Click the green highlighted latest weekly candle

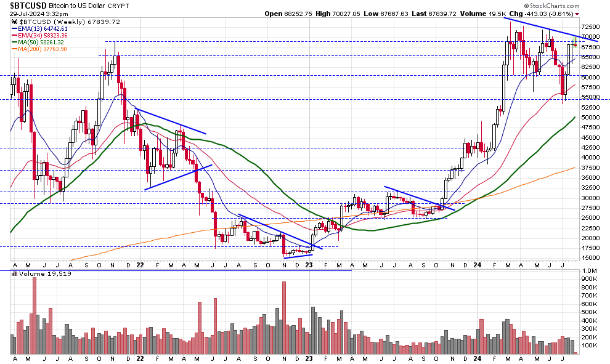[x=575, y=42]
